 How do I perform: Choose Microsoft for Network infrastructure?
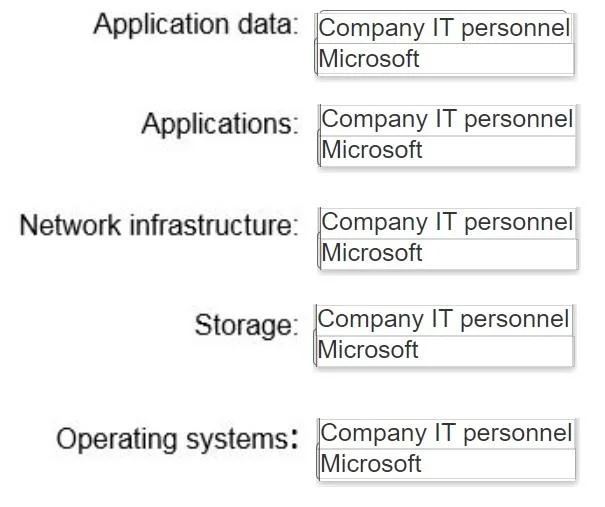point(449,253)
